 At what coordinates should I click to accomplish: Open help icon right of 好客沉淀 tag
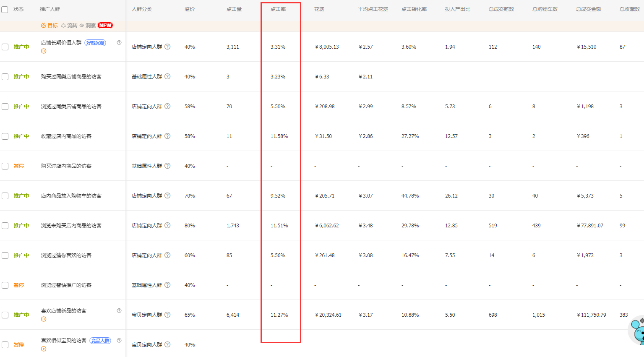[119, 42]
